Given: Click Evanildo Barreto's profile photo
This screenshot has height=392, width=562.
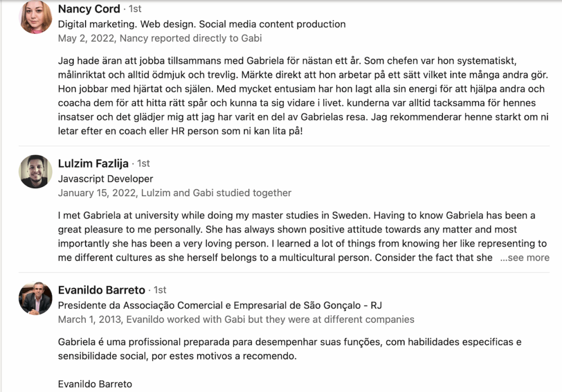Looking at the screenshot, I should click(x=36, y=298).
